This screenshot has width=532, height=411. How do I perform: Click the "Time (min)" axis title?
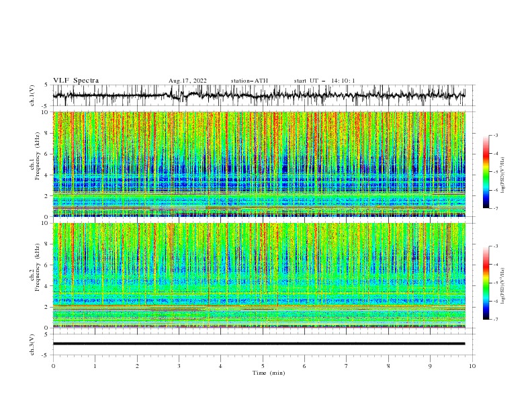point(269,373)
